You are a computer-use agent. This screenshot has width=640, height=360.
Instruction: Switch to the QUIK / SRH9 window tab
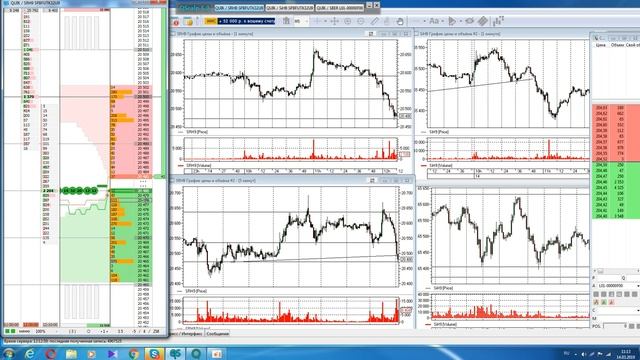click(239, 8)
